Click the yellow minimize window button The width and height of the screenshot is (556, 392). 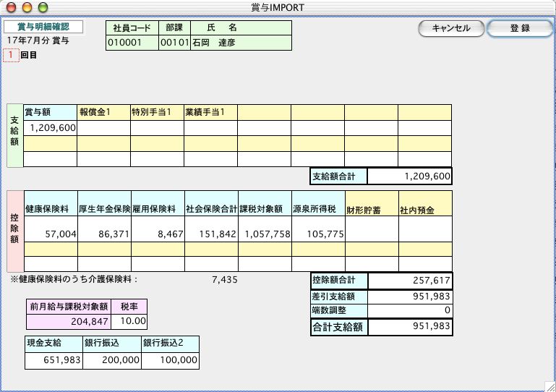click(x=27, y=7)
